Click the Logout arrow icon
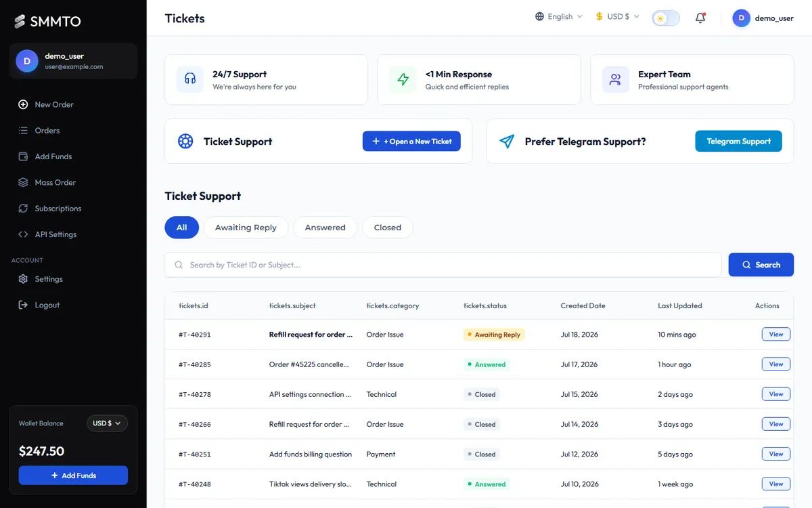This screenshot has height=508, width=812. [23, 305]
